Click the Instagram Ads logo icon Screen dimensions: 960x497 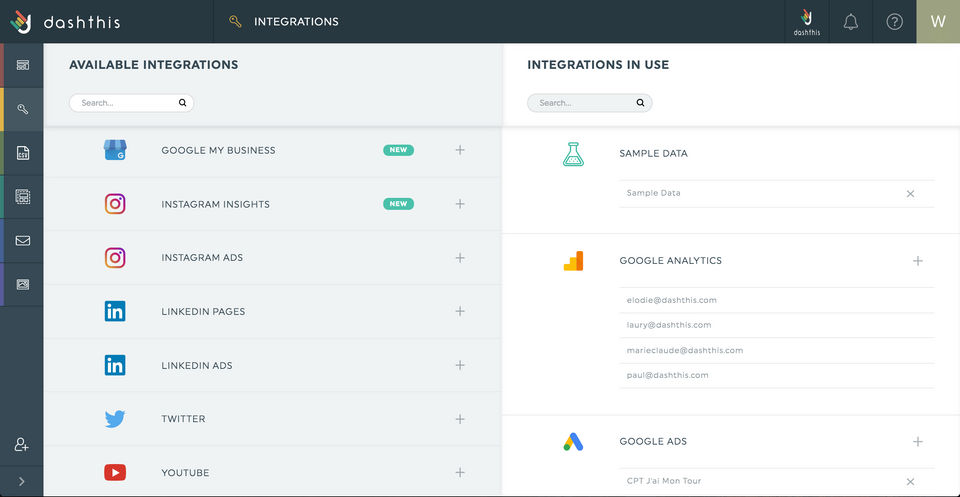pyautogui.click(x=115, y=258)
